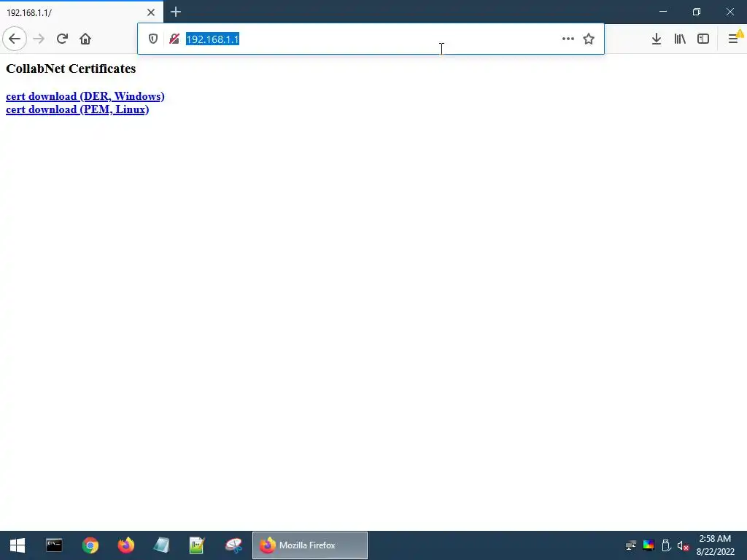Click the USB safely remove tray icon
This screenshot has height=560, width=747.
pyautogui.click(x=666, y=545)
